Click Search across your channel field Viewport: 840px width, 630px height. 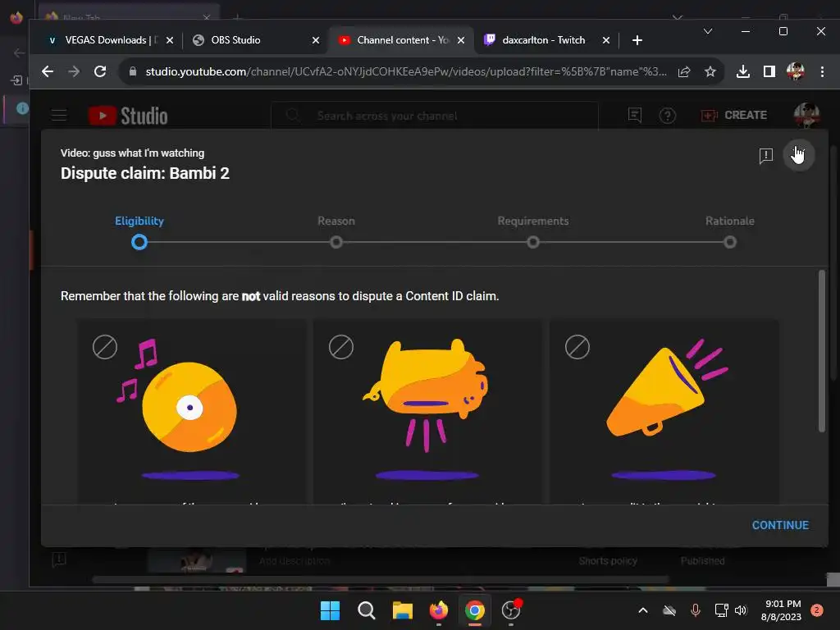click(435, 115)
